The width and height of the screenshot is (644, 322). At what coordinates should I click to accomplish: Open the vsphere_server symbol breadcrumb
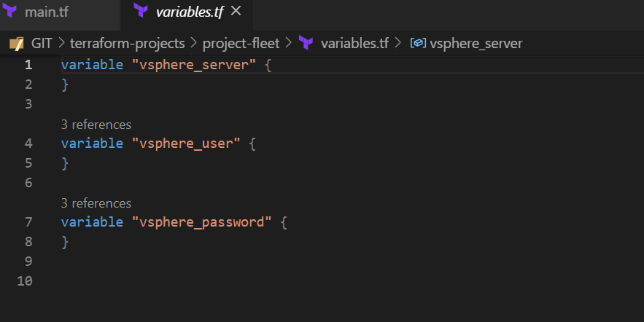coord(476,43)
